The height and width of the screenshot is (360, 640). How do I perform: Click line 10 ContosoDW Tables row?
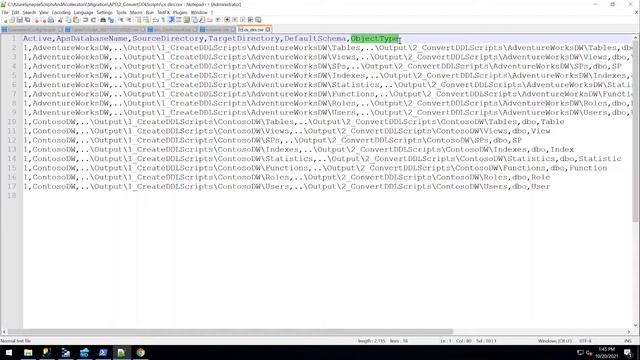click(x=293, y=122)
